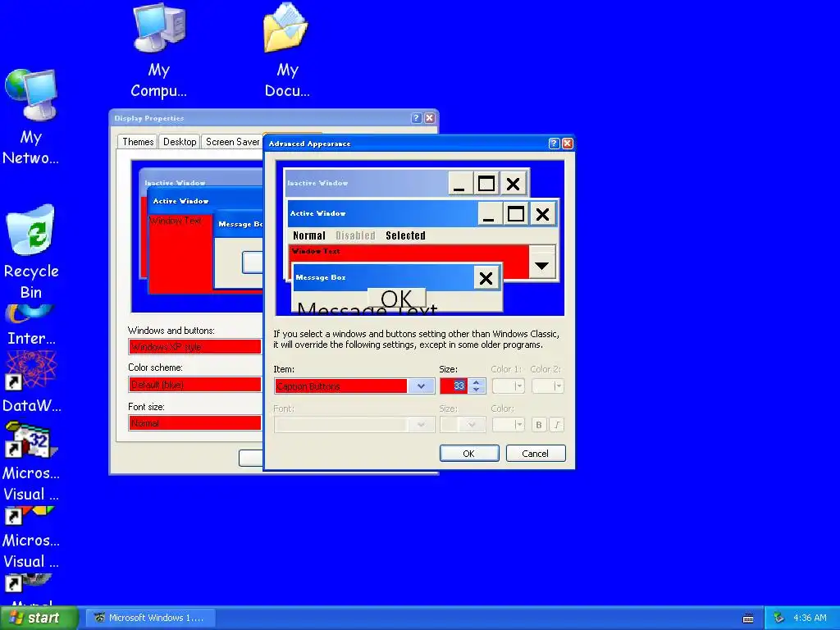This screenshot has height=630, width=840.
Task: Click the preview Active Window minimize button
Action: [x=489, y=214]
